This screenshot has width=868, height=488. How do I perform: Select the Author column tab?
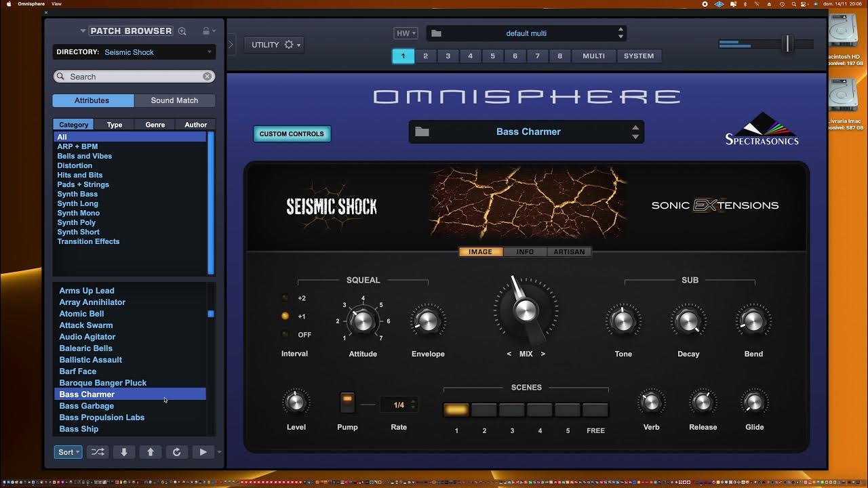195,125
